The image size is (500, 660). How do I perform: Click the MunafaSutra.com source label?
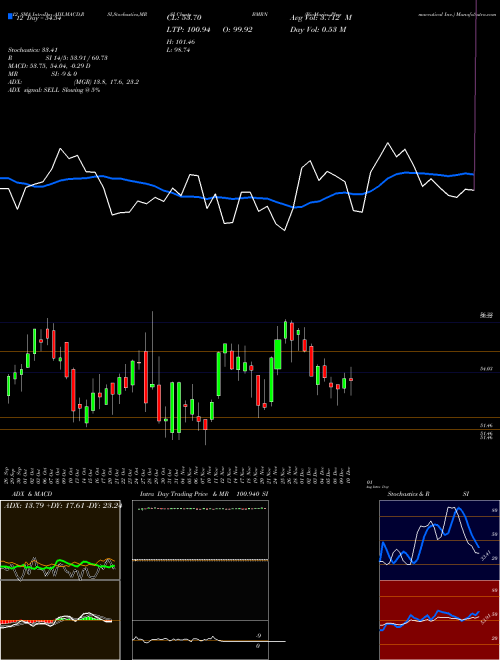click(474, 14)
